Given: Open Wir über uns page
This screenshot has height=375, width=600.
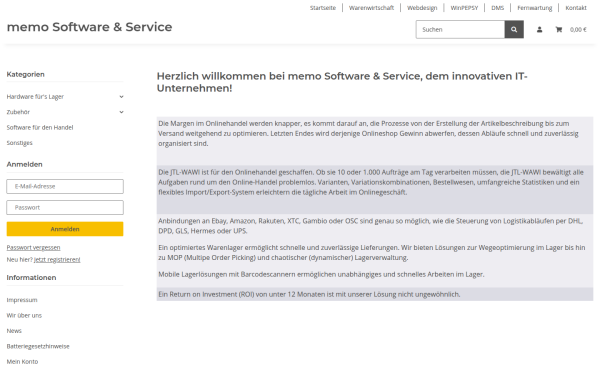Looking at the screenshot, I should point(24,315).
